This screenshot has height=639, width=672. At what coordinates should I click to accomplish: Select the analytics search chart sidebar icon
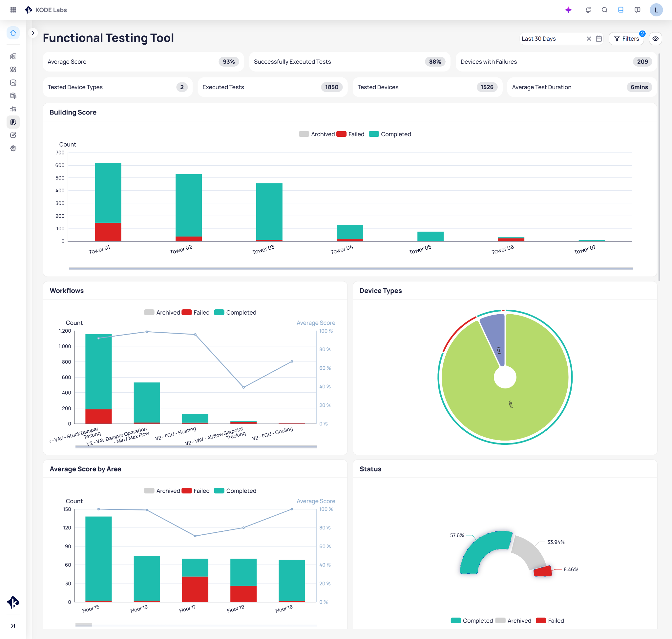click(x=13, y=109)
